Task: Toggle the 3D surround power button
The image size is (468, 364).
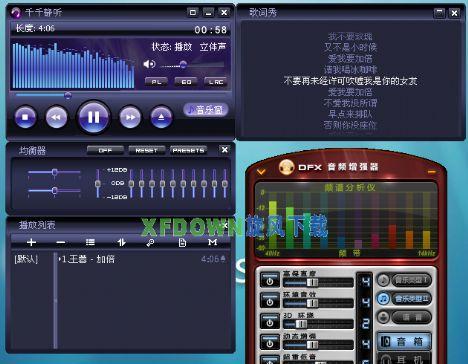Action: coord(270,322)
